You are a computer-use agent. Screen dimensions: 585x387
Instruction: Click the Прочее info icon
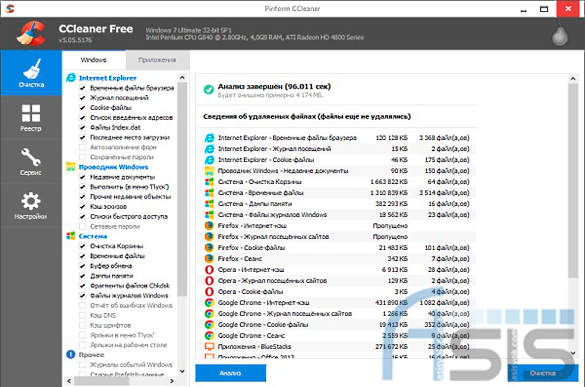(71, 354)
